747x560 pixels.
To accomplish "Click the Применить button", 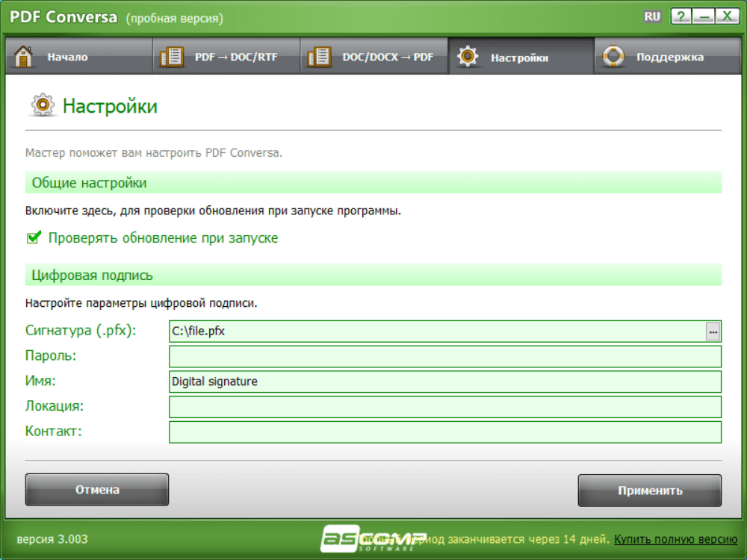I will tap(650, 490).
